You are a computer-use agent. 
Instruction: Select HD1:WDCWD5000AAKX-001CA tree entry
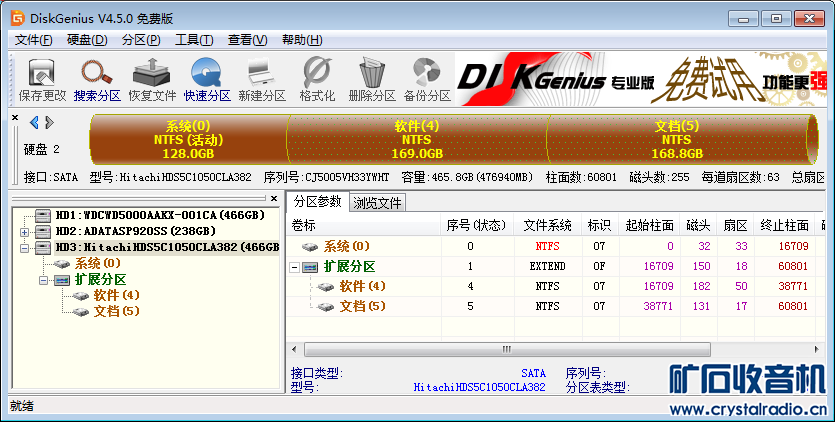[160, 215]
